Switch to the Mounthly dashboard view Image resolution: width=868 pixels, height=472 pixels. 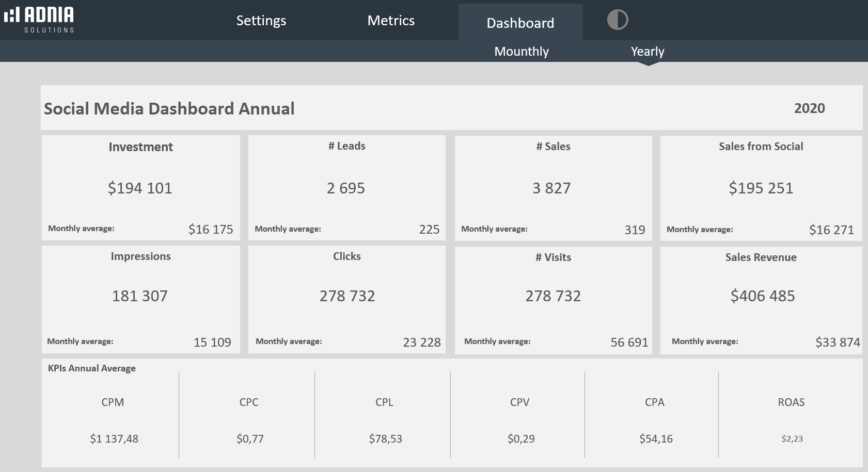coord(521,52)
